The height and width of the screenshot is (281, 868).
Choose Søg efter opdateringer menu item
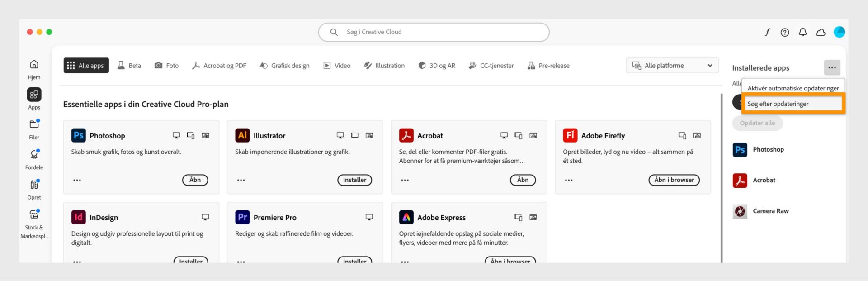793,104
